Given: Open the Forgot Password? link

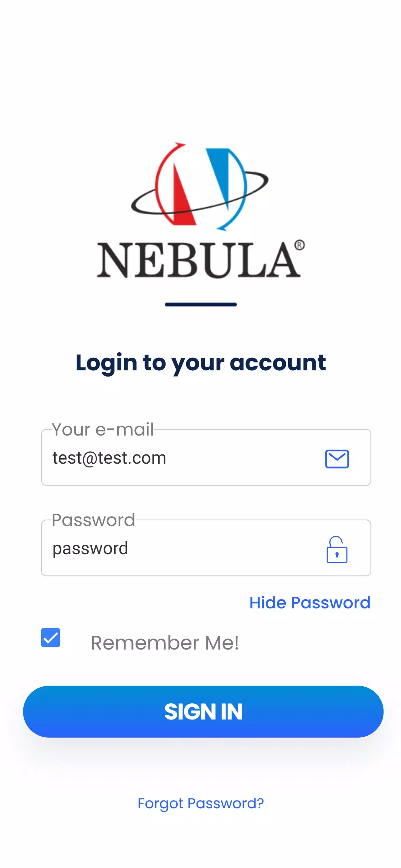Looking at the screenshot, I should pos(201,804).
